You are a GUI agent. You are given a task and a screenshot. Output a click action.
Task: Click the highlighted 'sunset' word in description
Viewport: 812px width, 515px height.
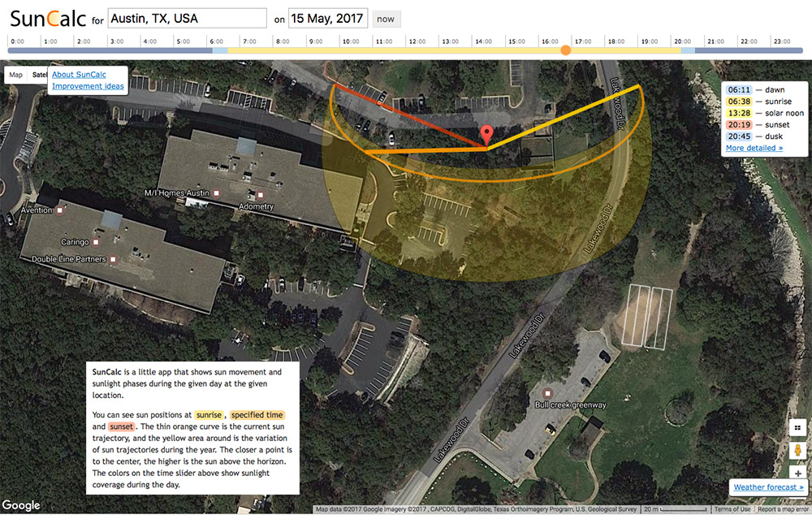(122, 427)
